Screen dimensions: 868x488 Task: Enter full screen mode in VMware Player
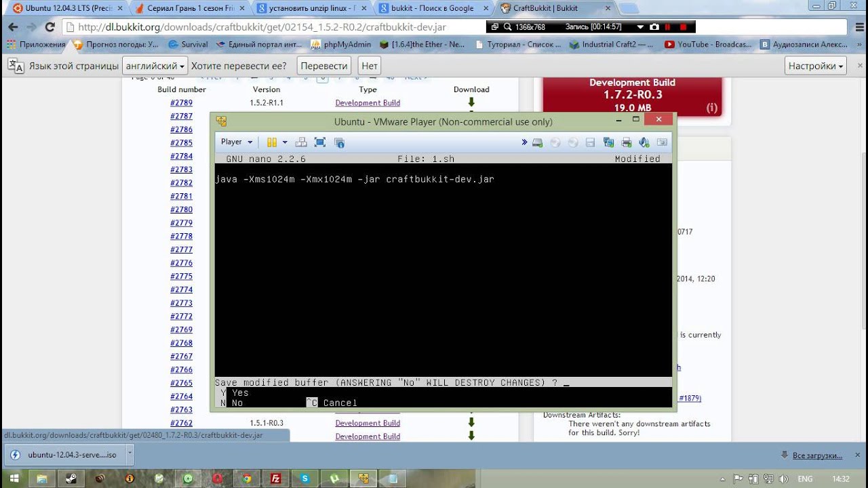[320, 142]
